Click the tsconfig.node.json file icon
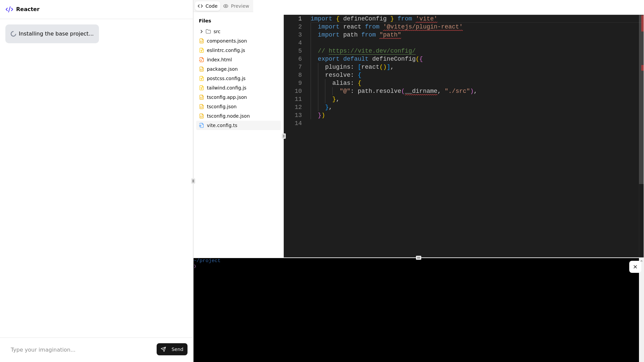644x362 pixels. pyautogui.click(x=202, y=116)
